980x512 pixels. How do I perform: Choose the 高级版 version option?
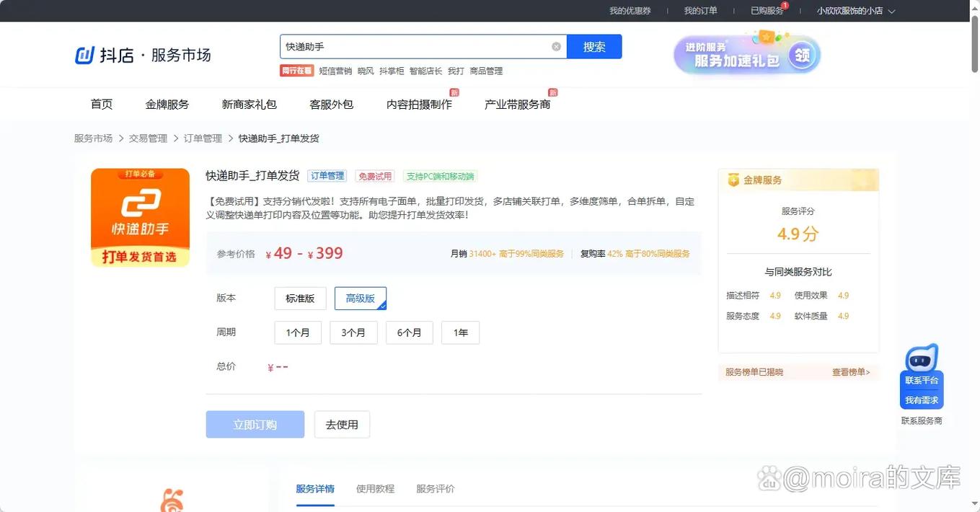361,299
